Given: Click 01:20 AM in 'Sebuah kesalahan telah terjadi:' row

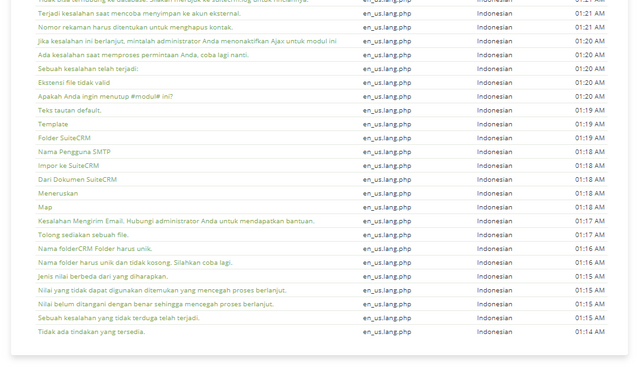Looking at the screenshot, I should tap(590, 69).
